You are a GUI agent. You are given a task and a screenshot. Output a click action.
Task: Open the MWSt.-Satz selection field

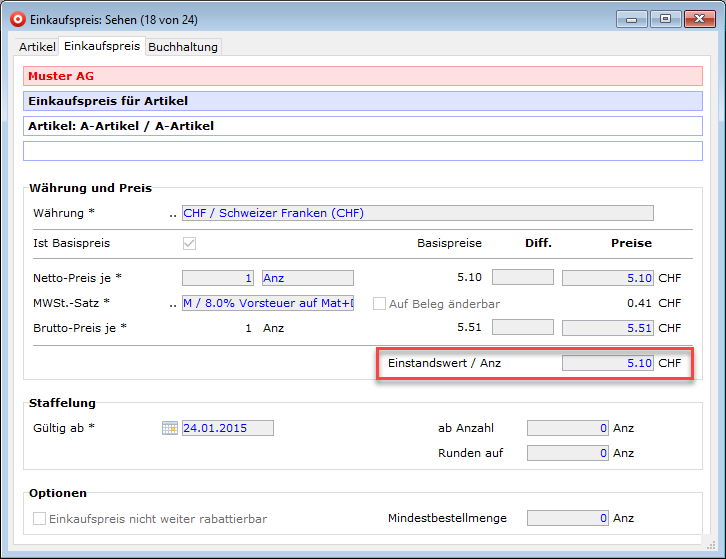pyautogui.click(x=267, y=303)
